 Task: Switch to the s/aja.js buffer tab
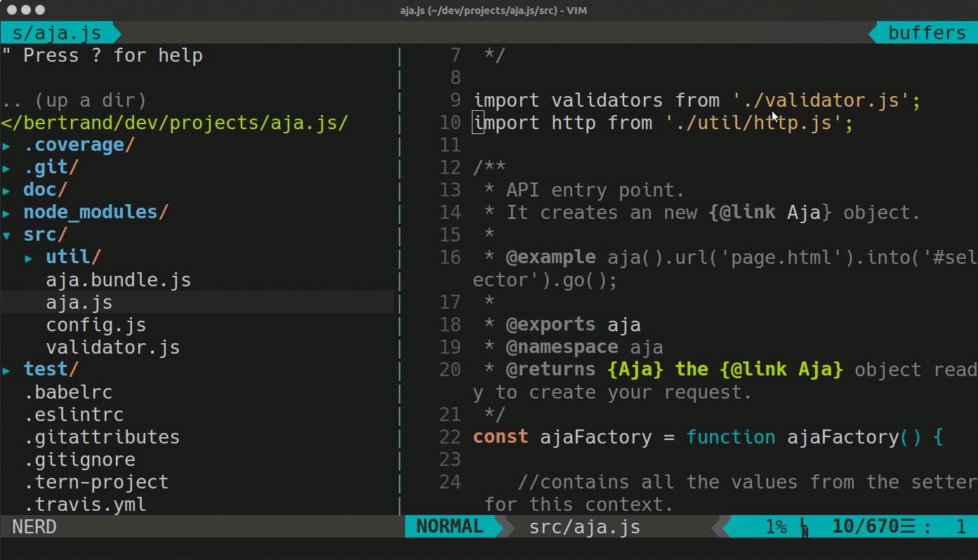point(57,33)
